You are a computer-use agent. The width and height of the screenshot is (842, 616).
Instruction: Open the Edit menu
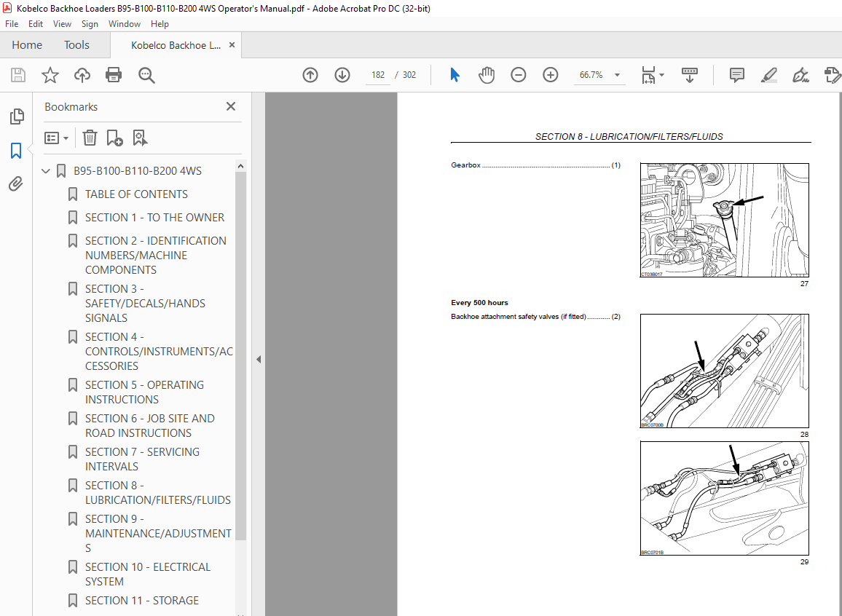(x=36, y=23)
